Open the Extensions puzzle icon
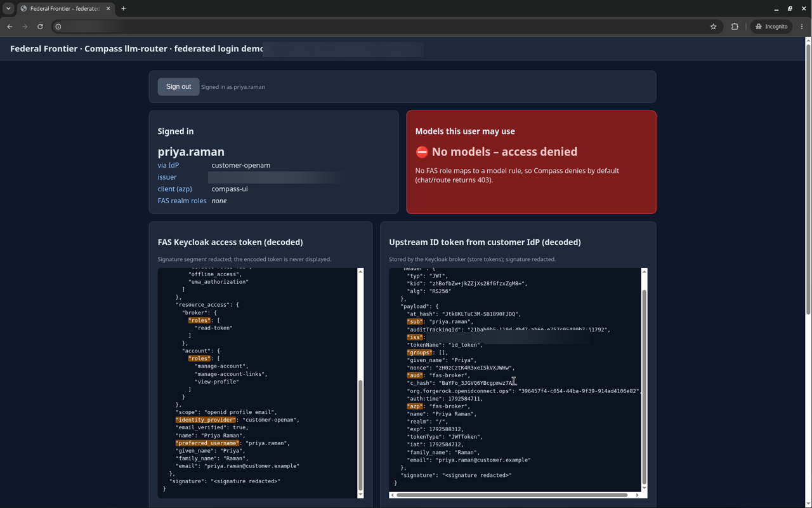This screenshot has height=508, width=812. pos(735,27)
